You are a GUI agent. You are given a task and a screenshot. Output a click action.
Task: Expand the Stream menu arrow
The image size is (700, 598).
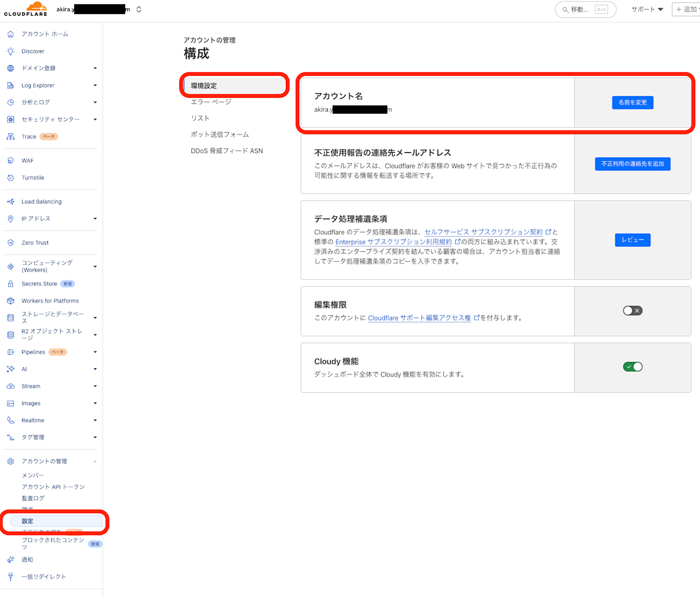pos(95,386)
